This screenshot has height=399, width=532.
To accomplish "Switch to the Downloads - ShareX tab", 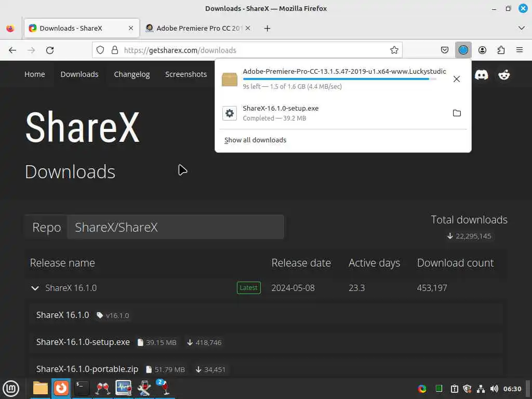I will (x=82, y=28).
